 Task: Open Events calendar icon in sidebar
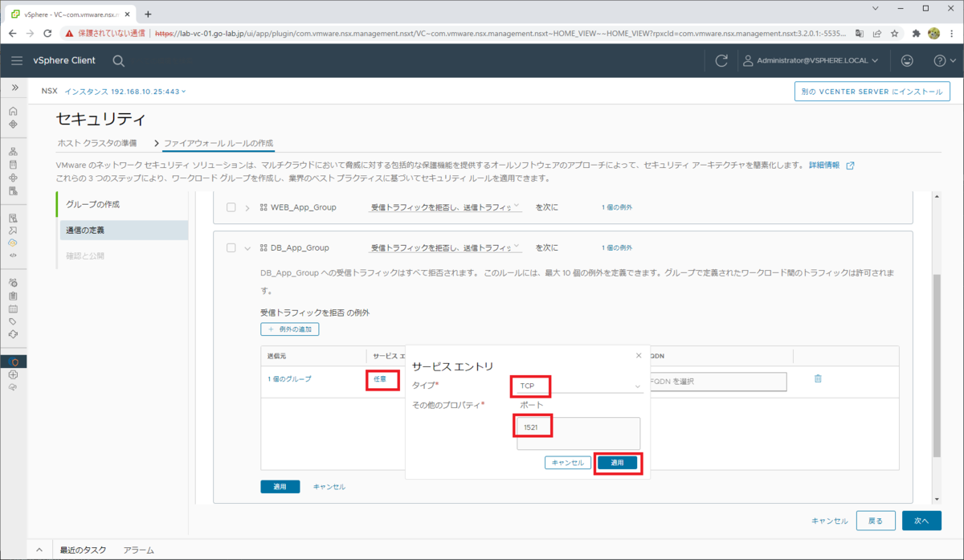coord(13,309)
